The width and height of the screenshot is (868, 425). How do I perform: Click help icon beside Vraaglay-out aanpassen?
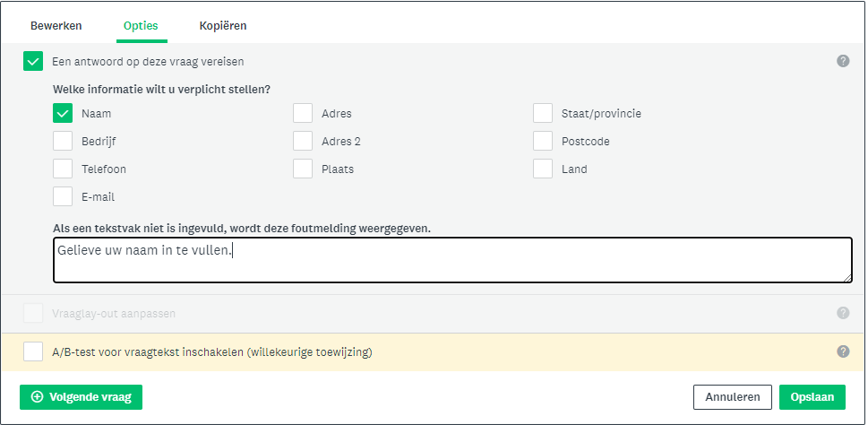point(843,313)
